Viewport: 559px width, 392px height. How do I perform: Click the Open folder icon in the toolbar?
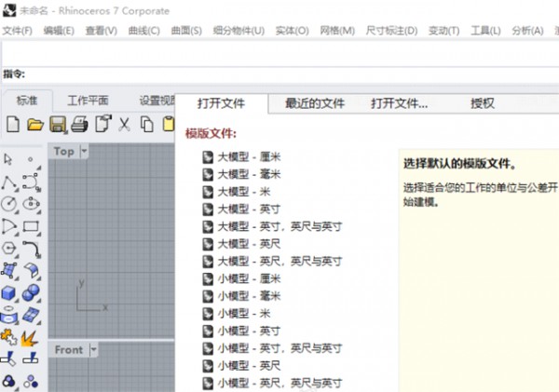(x=35, y=125)
